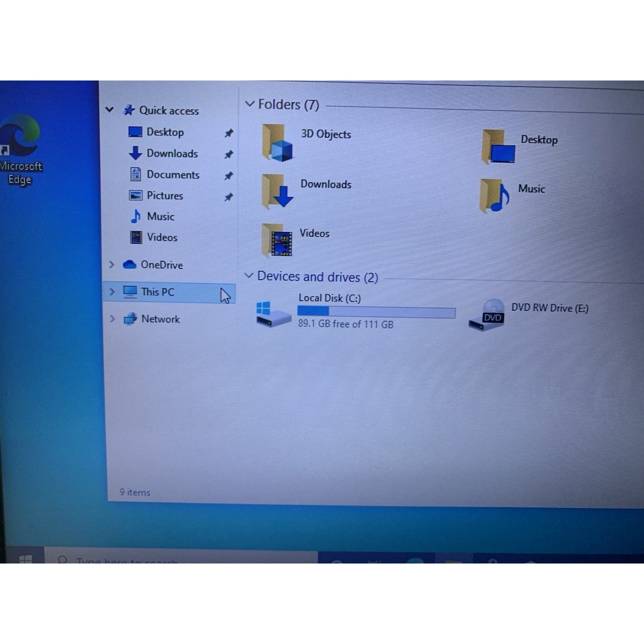This screenshot has height=644, width=644.
Task: Select the DVD RW Drive (E:) icon
Action: (x=487, y=315)
